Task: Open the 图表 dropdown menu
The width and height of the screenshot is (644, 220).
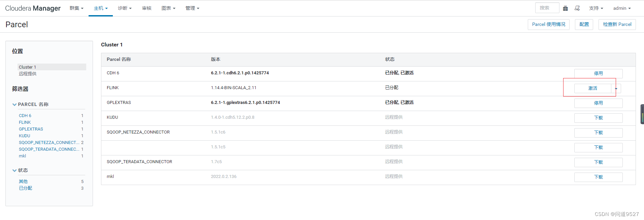Action: click(x=168, y=8)
